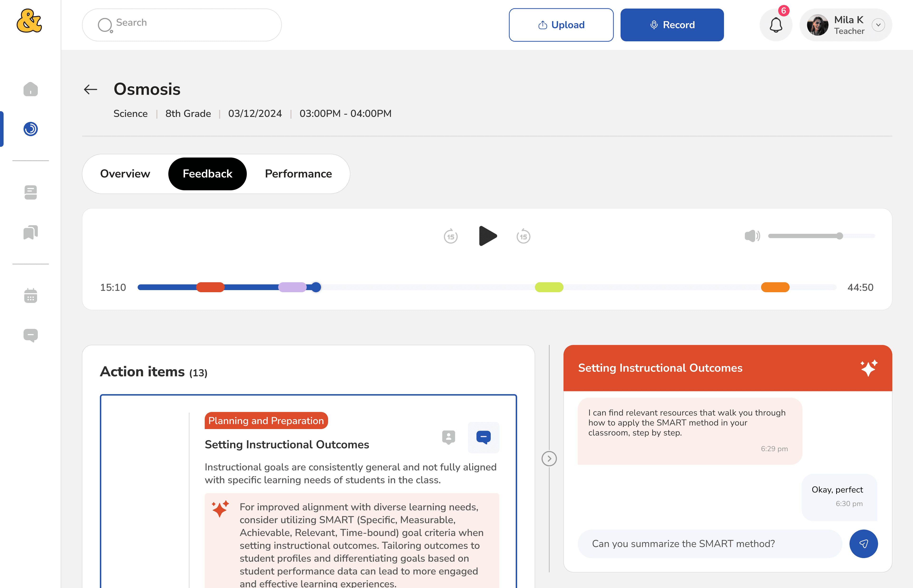Jump to the orange marker on timeline
Screen dimensions: 913x588
(775, 287)
